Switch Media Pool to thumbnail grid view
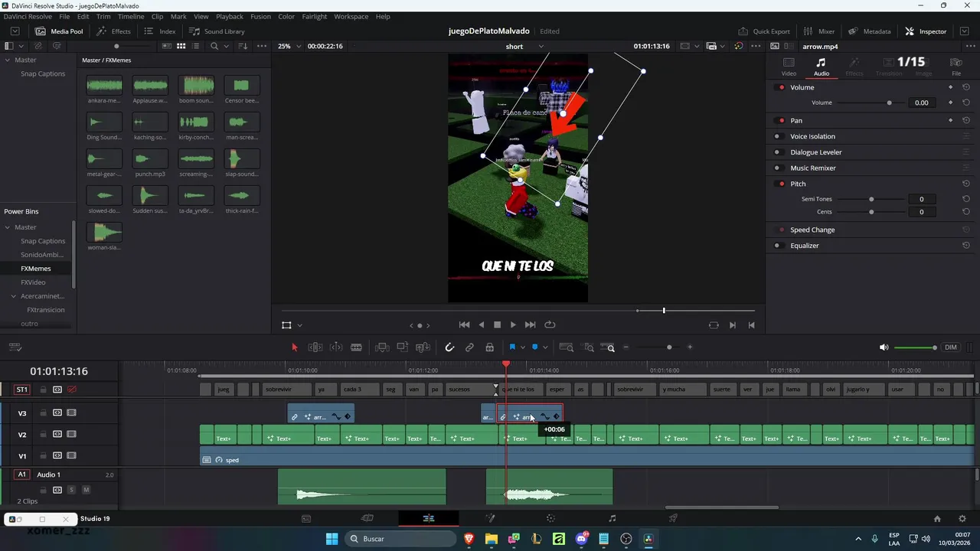Screen dimensions: 980x551 coord(181,46)
